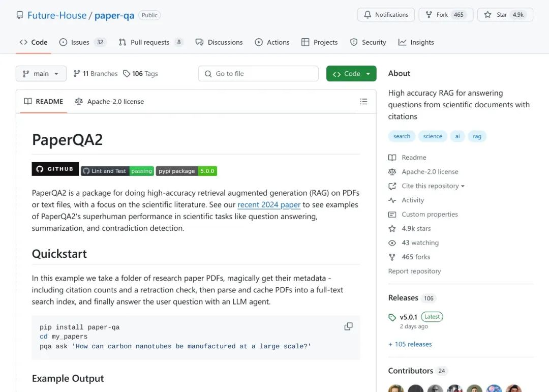Click the PaperQA2 heading
549x392 pixels.
click(67, 140)
